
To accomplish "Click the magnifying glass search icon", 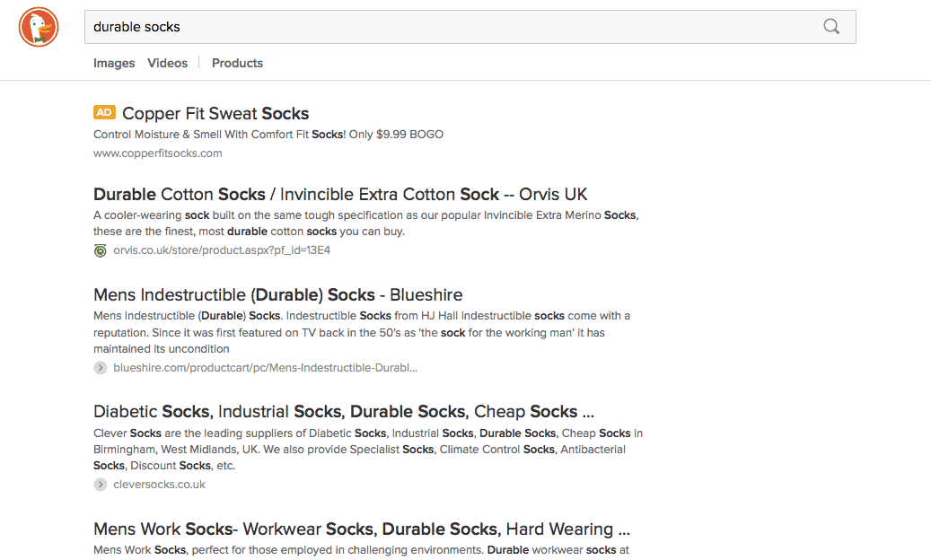I will coord(831,27).
